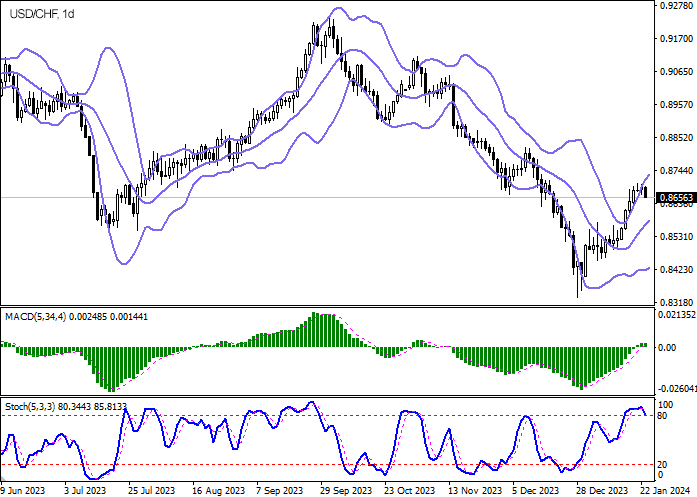Click the Stochastic 20 level label

tap(663, 464)
